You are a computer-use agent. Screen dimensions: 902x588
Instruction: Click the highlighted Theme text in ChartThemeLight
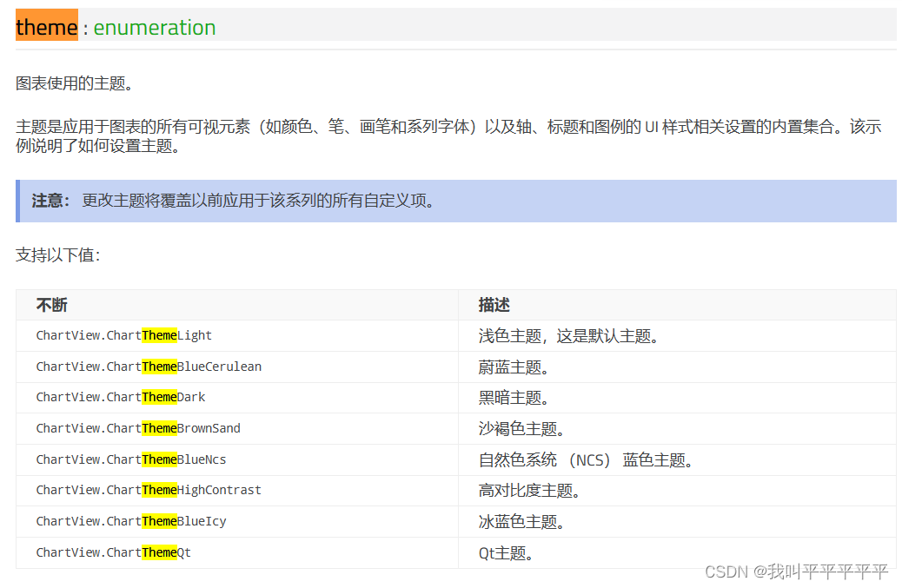[160, 335]
